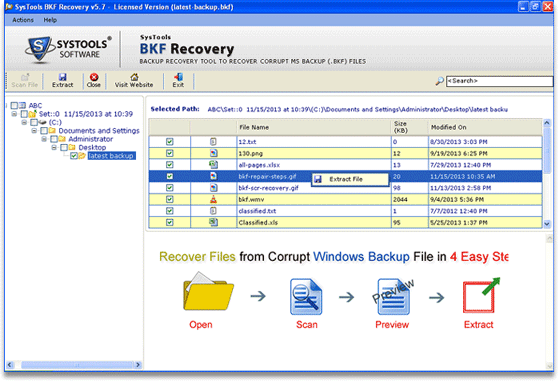558x381 pixels.
Task: Sort by Modified On column header
Action: click(x=485, y=127)
